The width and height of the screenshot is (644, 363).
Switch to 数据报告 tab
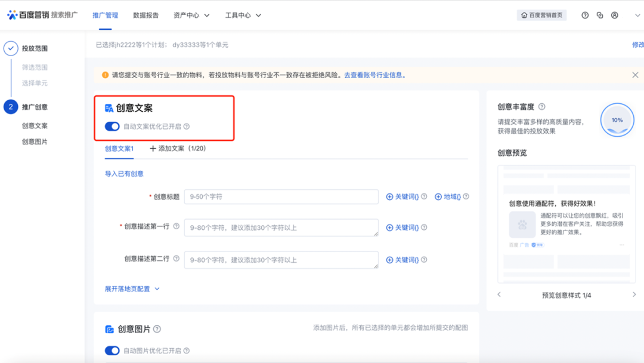coord(146,15)
